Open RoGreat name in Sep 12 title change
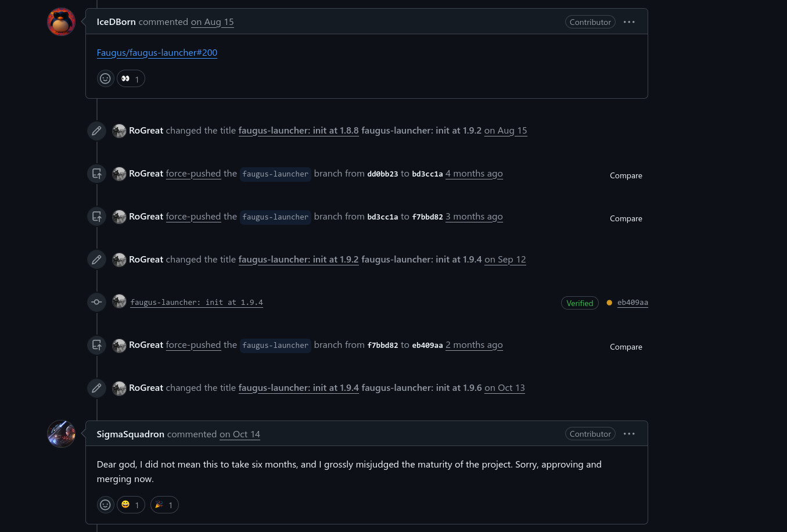 point(146,260)
